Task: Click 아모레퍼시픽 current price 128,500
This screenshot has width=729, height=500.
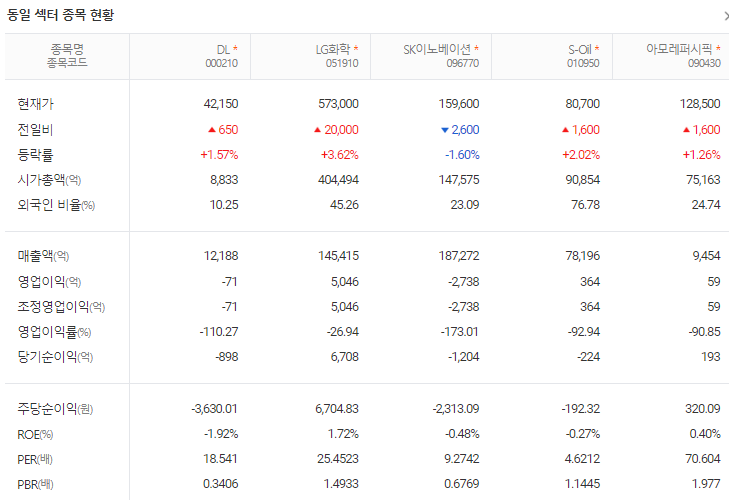Action: click(700, 104)
